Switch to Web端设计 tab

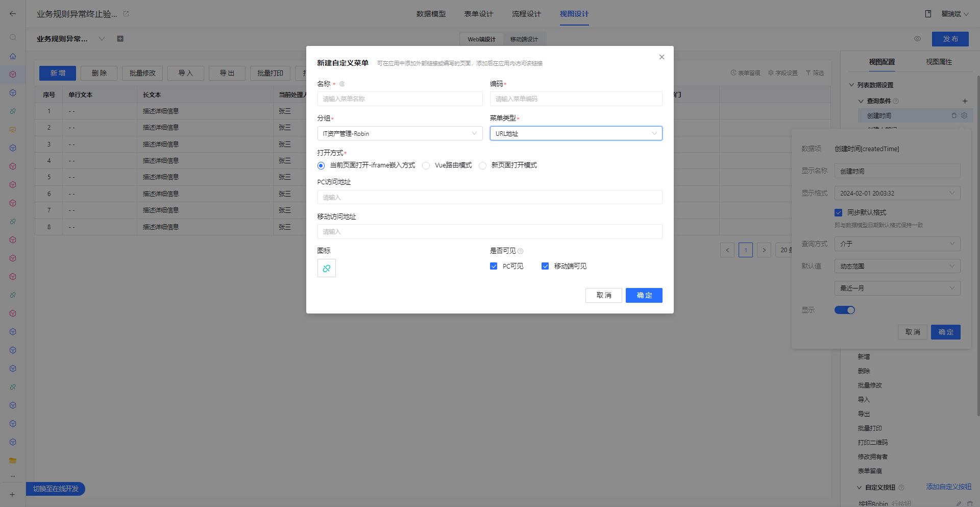tap(481, 39)
